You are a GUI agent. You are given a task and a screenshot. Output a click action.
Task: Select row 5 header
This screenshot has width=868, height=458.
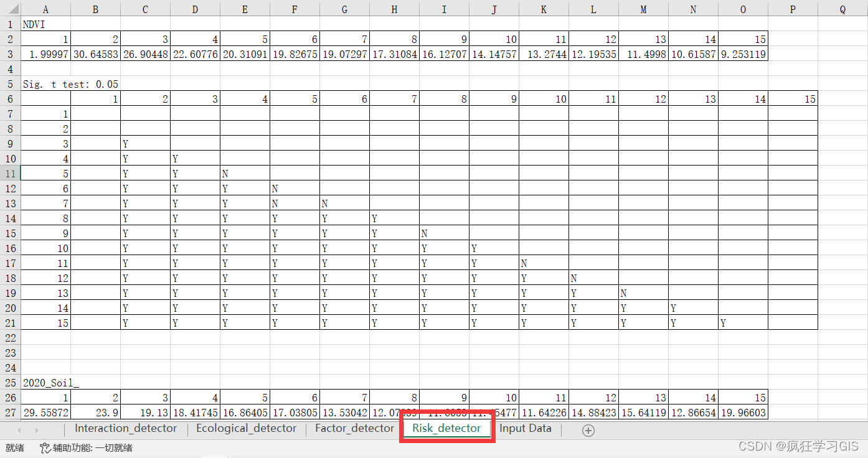10,84
